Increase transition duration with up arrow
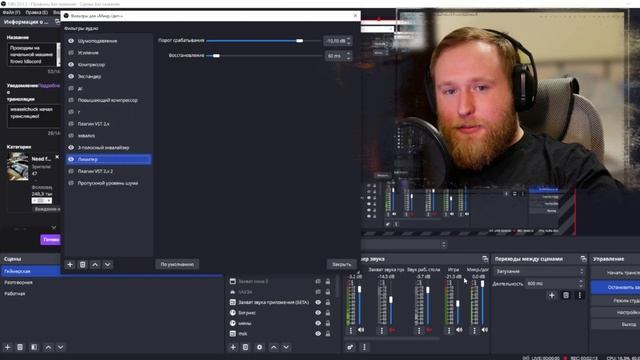Viewport: 640px width, 360px height. pos(581,281)
